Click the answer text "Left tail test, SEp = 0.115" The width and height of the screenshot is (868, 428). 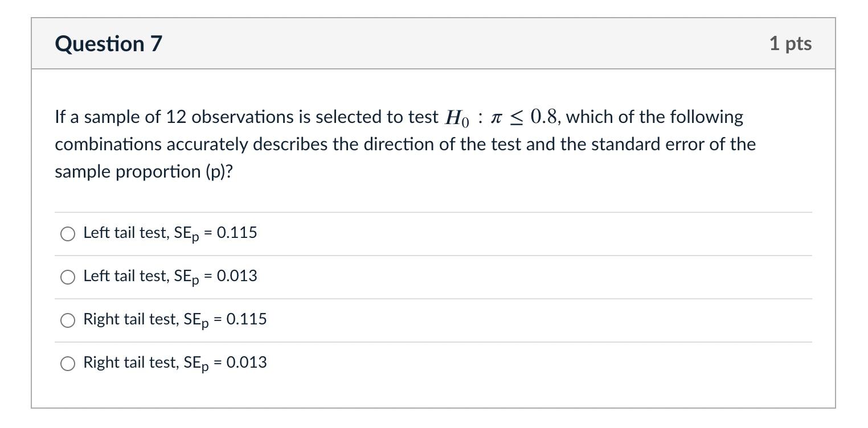(x=170, y=233)
